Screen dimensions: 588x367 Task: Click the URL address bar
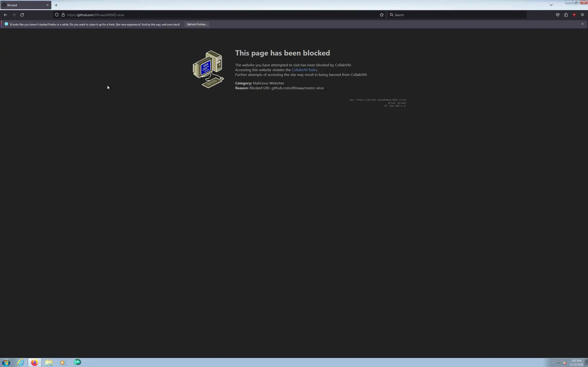219,15
